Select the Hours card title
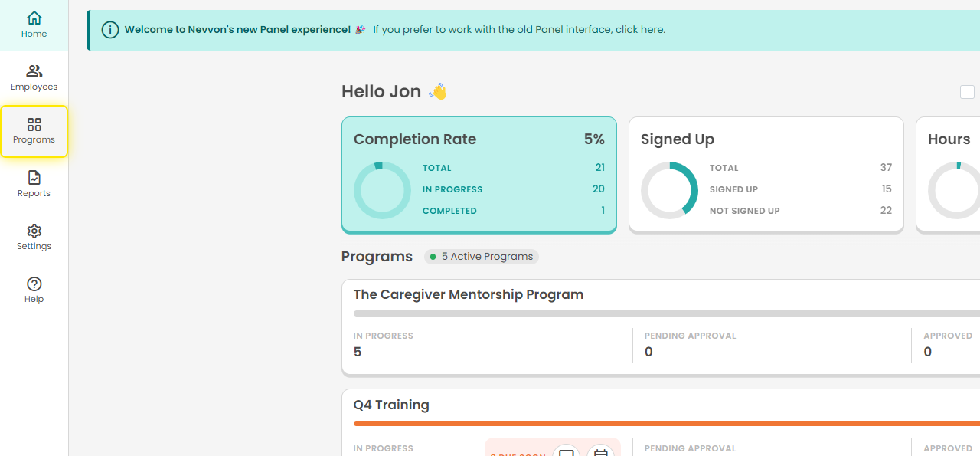 949,139
